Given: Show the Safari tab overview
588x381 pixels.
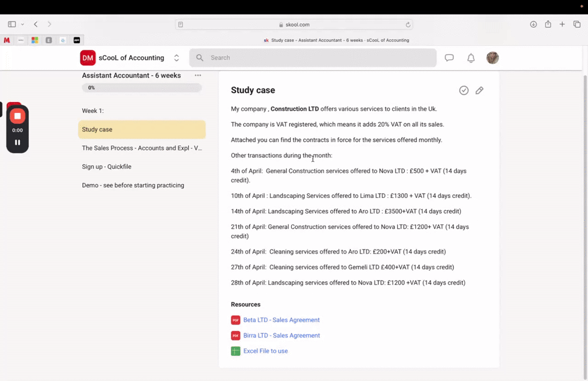Looking at the screenshot, I should click(577, 24).
